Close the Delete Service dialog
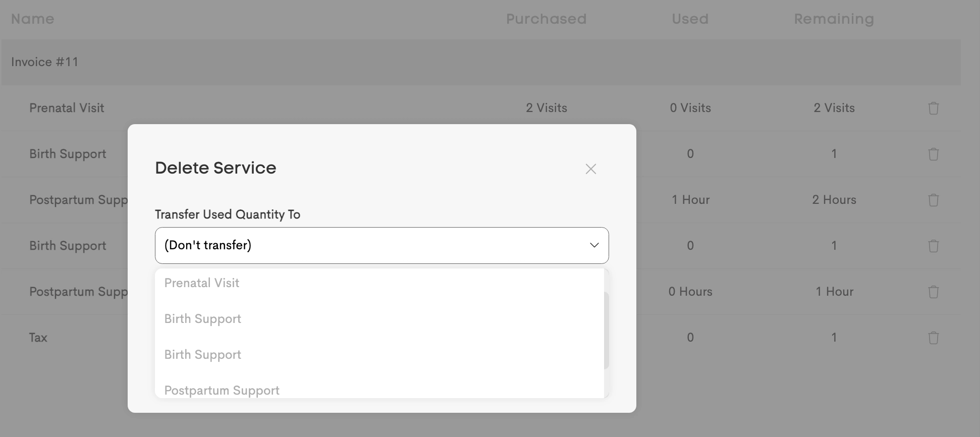The width and height of the screenshot is (980, 437). coord(591,169)
